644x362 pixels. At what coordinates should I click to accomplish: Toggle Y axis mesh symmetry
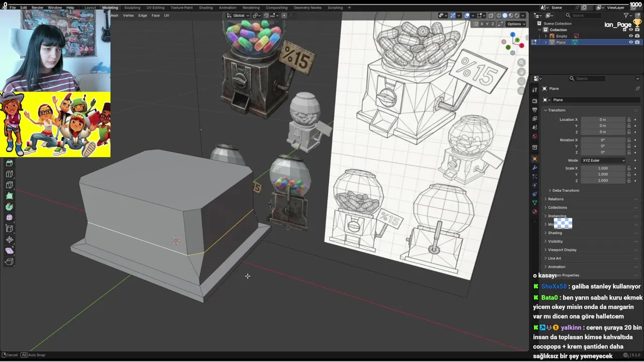[x=487, y=24]
